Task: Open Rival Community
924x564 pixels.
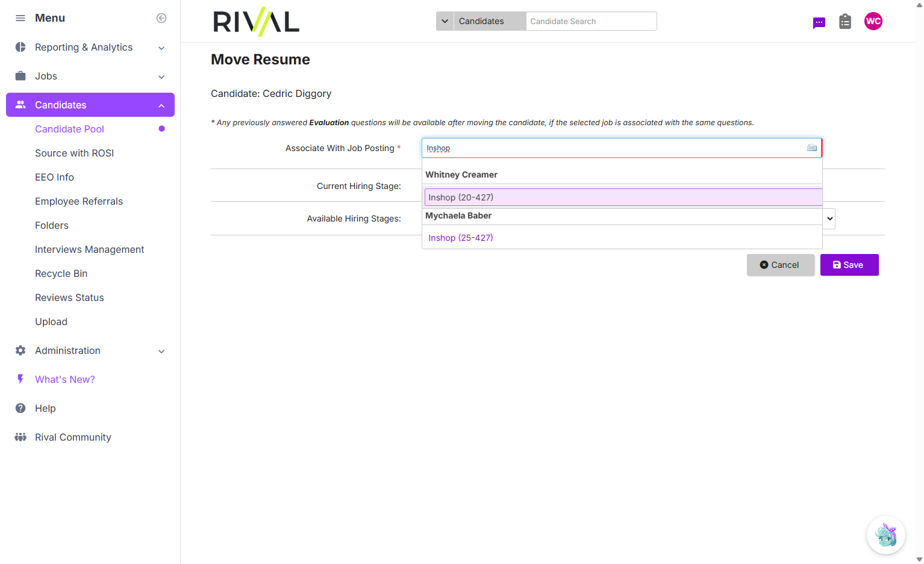Action: [73, 437]
